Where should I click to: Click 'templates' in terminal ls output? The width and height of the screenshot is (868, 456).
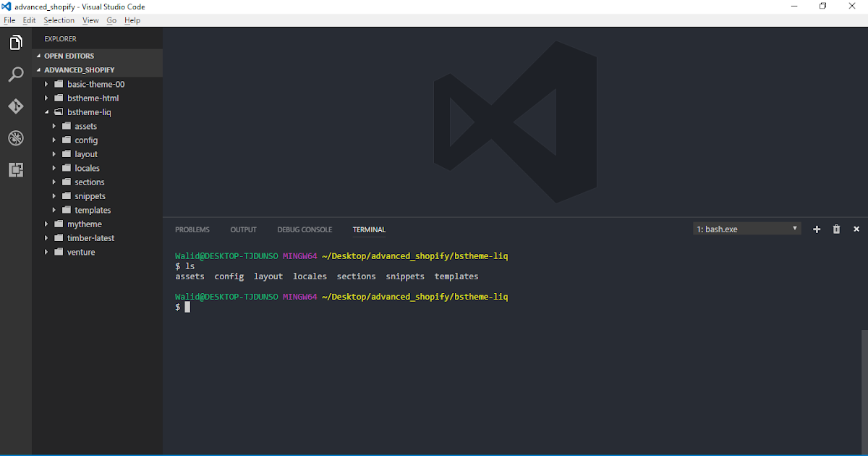pos(456,276)
